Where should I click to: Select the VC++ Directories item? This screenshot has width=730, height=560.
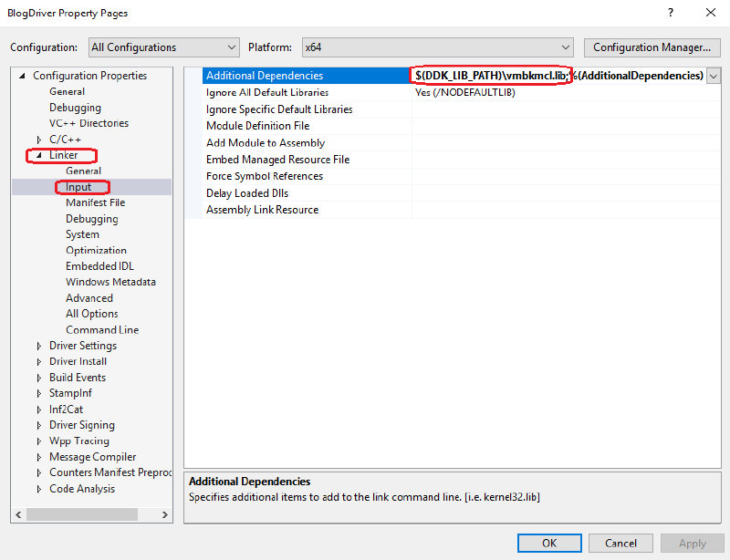click(89, 123)
